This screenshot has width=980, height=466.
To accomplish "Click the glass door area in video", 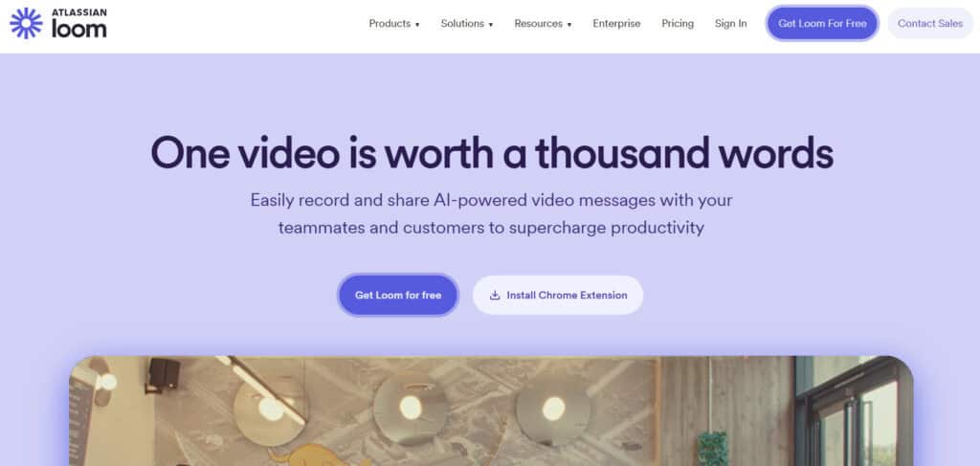I will pos(855,415).
